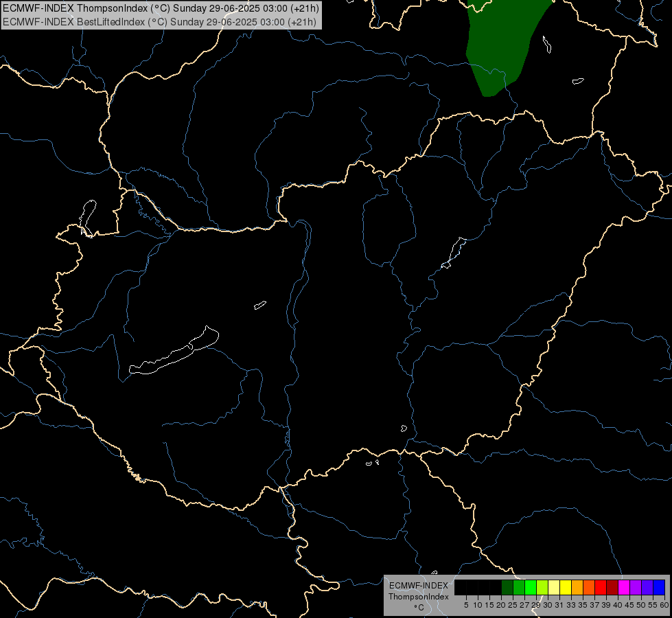Click the legend tick value 35

tap(583, 605)
